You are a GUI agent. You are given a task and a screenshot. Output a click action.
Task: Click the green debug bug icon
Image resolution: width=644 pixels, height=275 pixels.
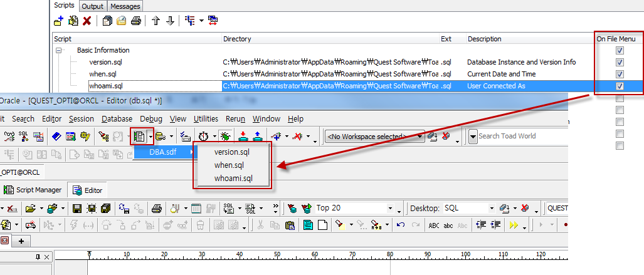(x=225, y=136)
